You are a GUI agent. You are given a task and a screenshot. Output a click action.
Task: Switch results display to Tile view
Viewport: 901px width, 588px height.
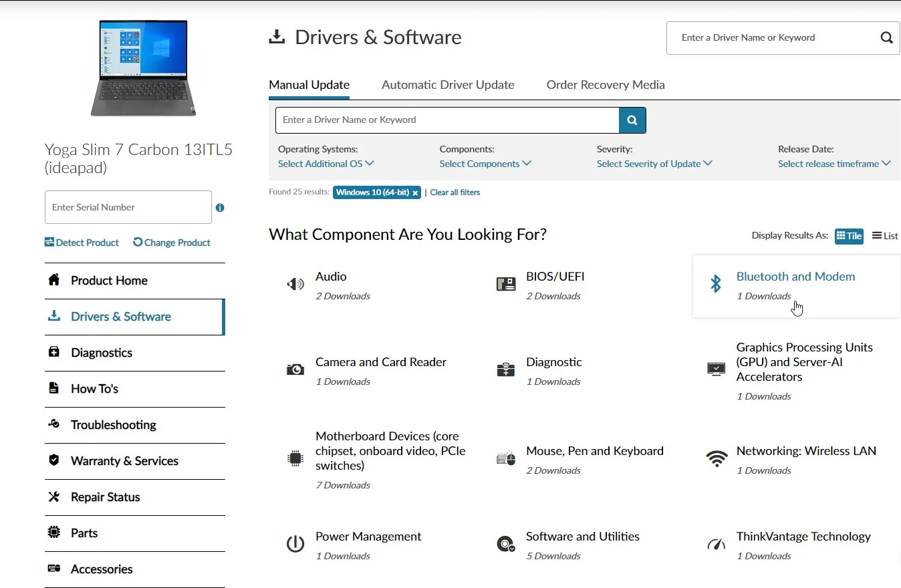click(x=849, y=236)
